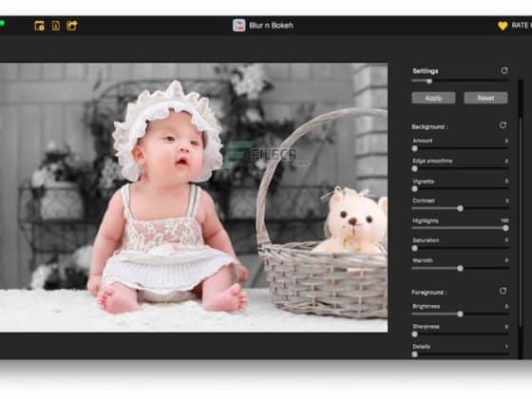Click the Amount slider handle

pyautogui.click(x=414, y=148)
